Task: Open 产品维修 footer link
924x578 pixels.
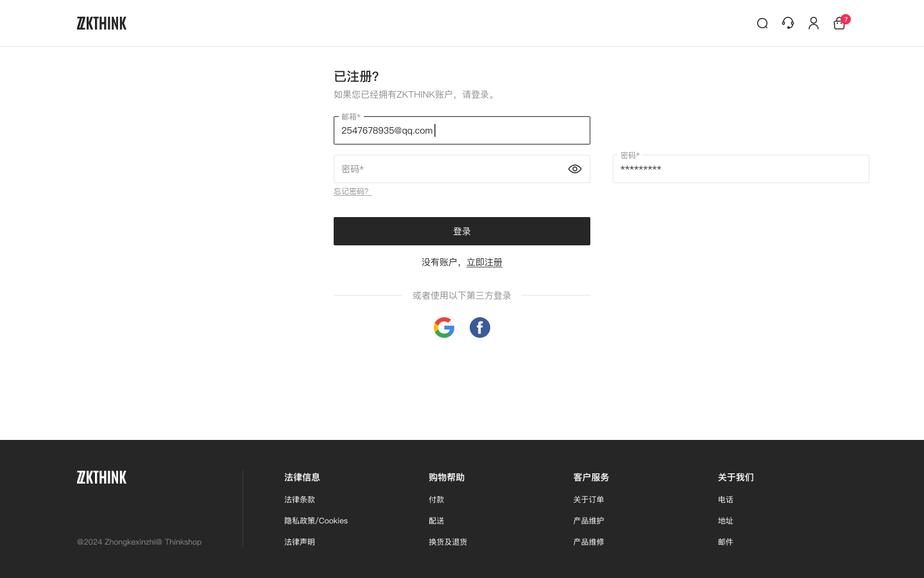Action: [588, 542]
